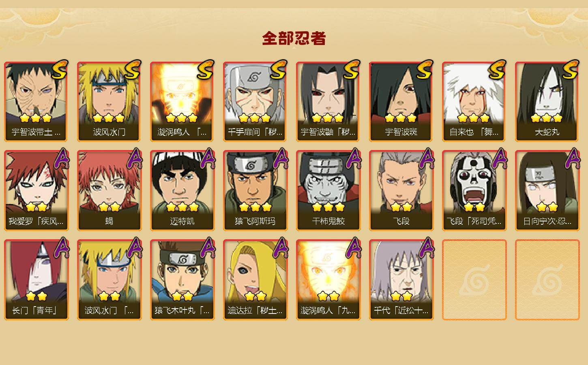Click the A rank badge on 我爱罗
The height and width of the screenshot is (365, 588).
click(x=61, y=159)
